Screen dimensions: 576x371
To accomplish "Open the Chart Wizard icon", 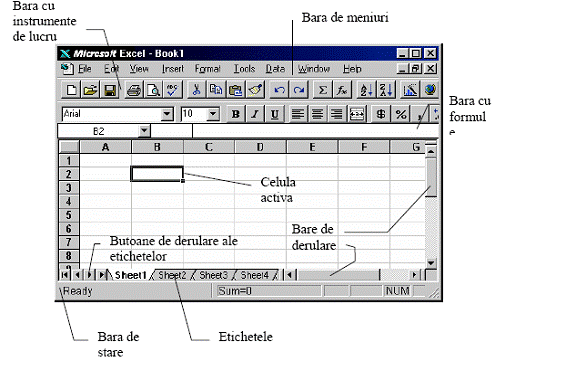I will point(410,90).
